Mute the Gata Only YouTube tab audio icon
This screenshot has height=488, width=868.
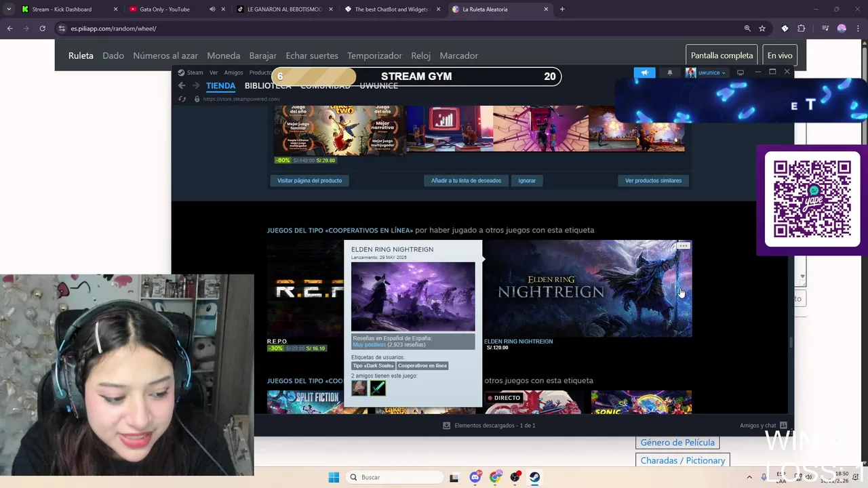(212, 9)
